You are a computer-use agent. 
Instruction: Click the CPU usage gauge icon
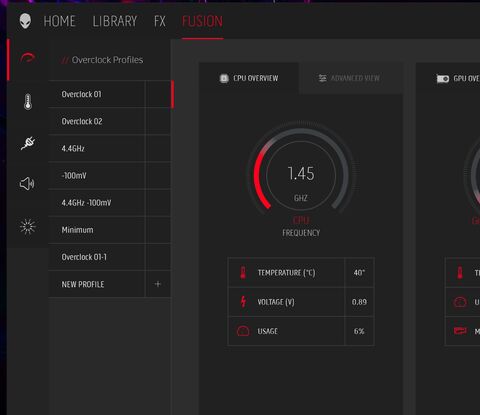click(243, 331)
